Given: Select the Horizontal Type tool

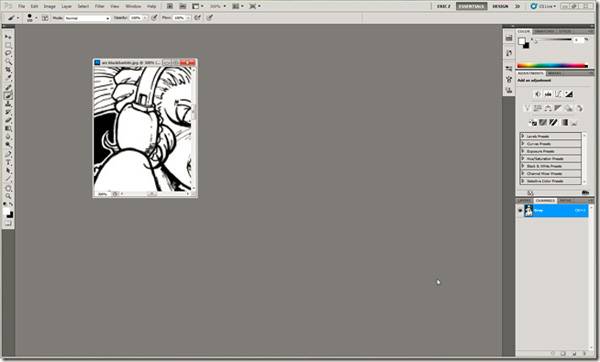Looking at the screenshot, I should pyautogui.click(x=8, y=163).
